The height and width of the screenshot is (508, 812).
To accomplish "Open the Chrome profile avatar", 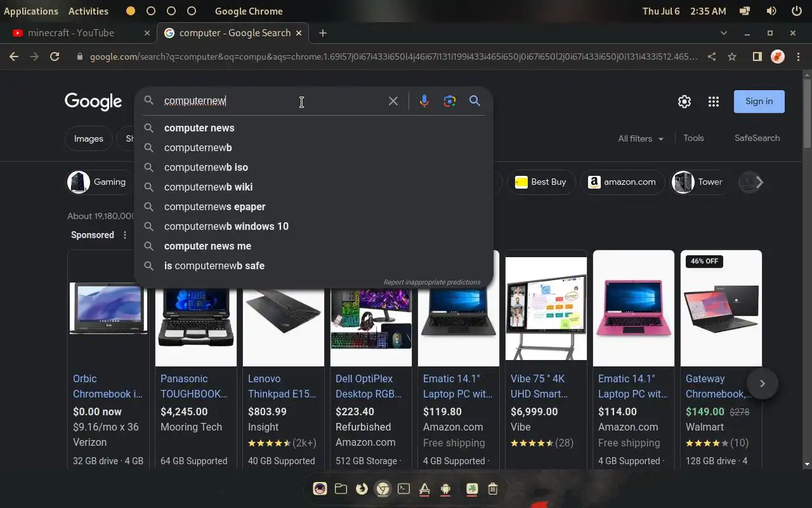I will point(778,57).
